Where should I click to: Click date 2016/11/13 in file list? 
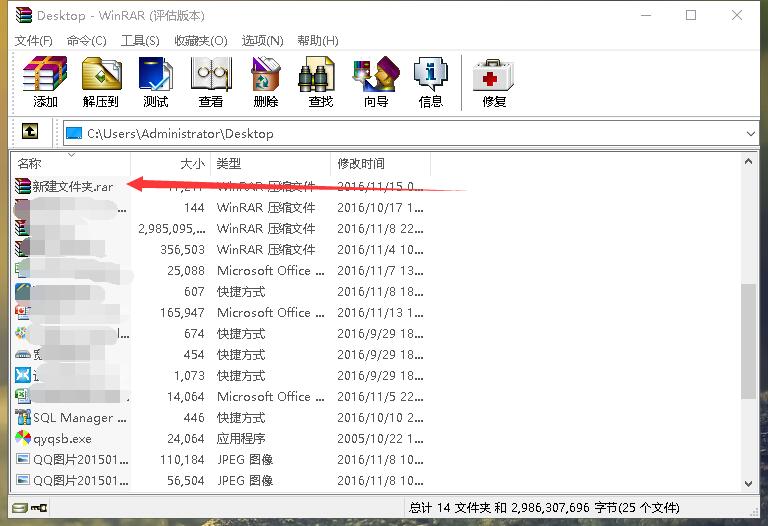[x=381, y=312]
